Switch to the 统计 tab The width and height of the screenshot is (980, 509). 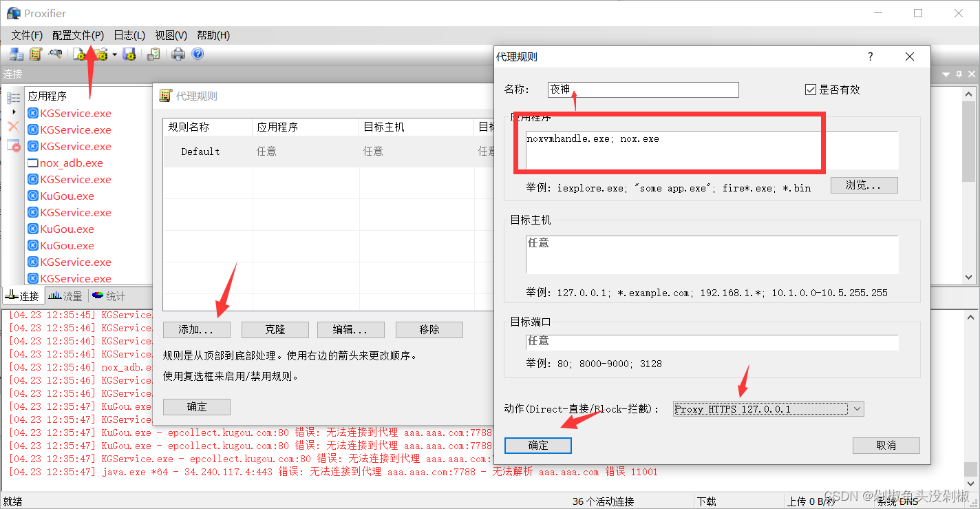(x=109, y=296)
